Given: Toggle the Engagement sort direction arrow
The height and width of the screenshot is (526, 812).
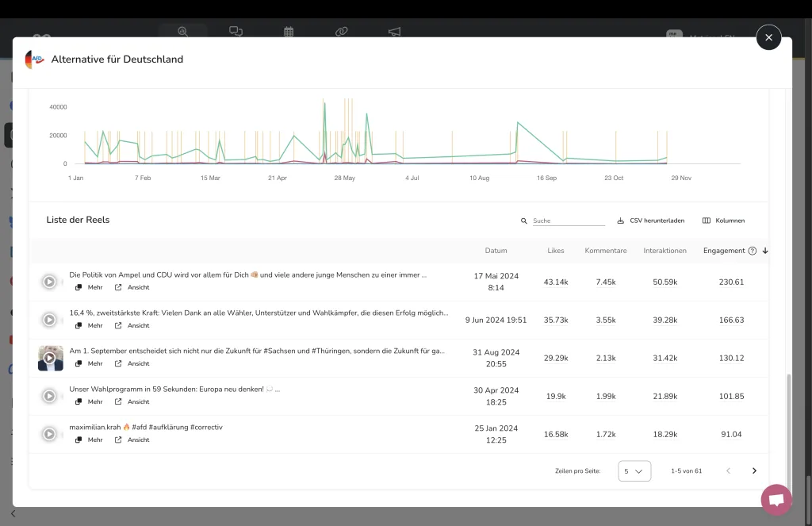Looking at the screenshot, I should coord(765,251).
